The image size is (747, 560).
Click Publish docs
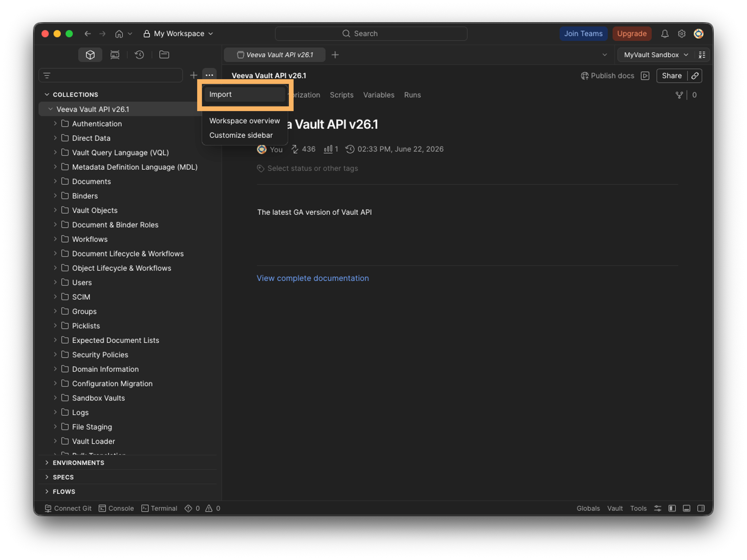[607, 76]
